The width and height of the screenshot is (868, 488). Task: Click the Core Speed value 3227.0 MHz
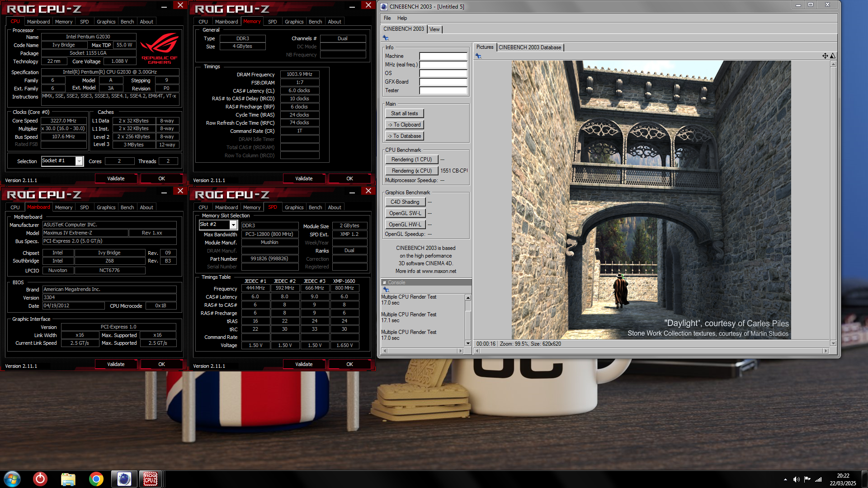coord(63,121)
